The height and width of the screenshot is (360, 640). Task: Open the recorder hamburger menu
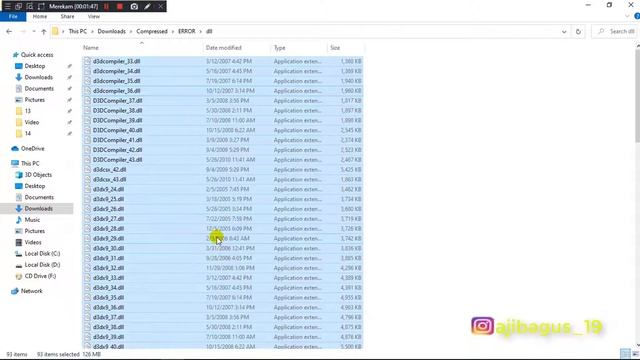pyautogui.click(x=7, y=7)
